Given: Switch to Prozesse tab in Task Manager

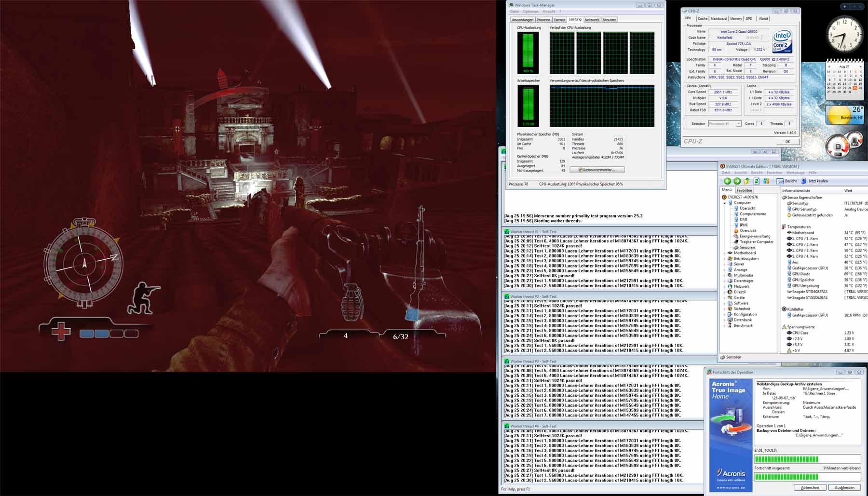Looking at the screenshot, I should pyautogui.click(x=543, y=20).
